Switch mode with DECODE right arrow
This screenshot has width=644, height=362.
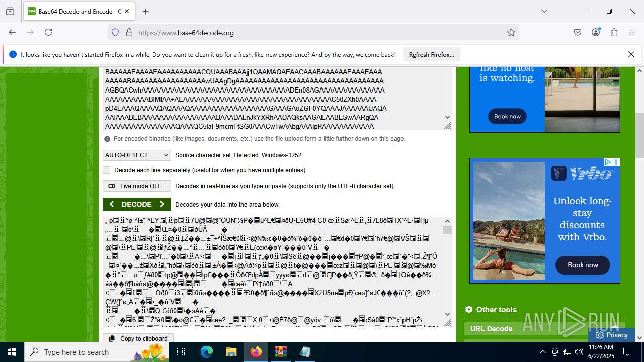[x=162, y=204]
